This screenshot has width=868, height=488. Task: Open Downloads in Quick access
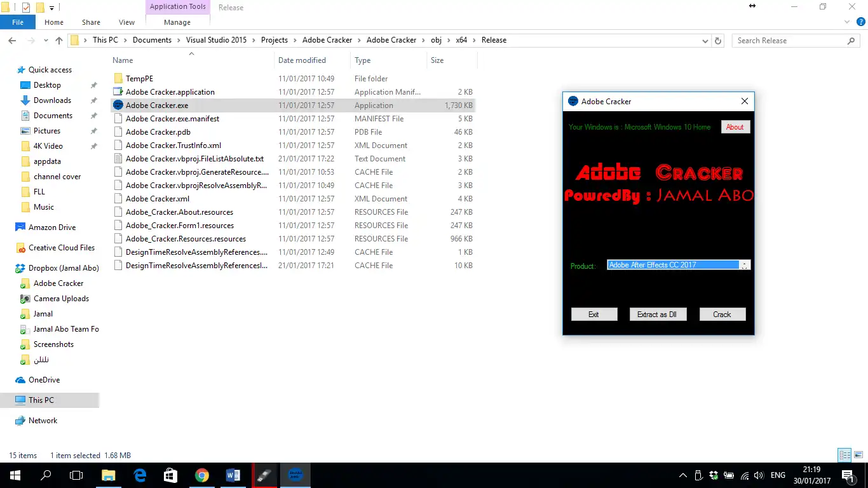52,100
